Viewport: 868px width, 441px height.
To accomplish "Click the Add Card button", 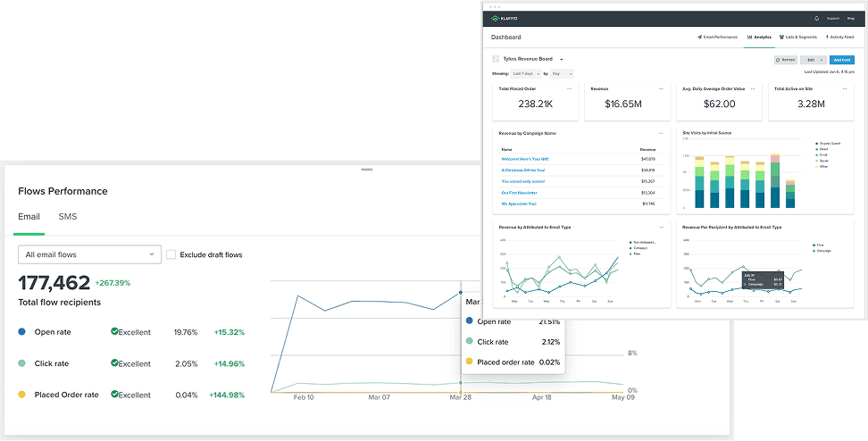I will pyautogui.click(x=842, y=60).
